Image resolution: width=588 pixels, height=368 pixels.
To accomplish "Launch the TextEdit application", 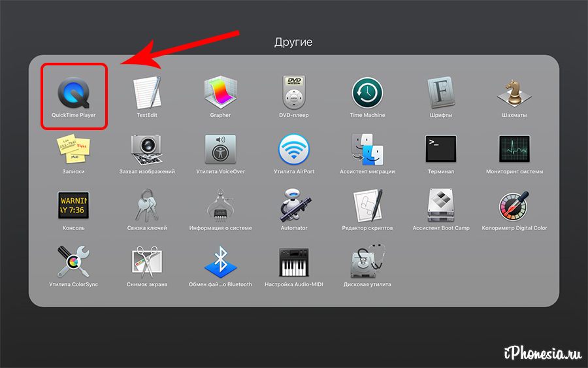I will pyautogui.click(x=147, y=93).
